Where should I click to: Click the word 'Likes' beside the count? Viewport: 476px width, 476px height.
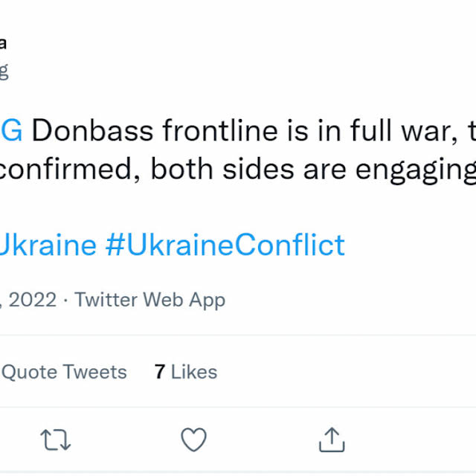point(194,372)
